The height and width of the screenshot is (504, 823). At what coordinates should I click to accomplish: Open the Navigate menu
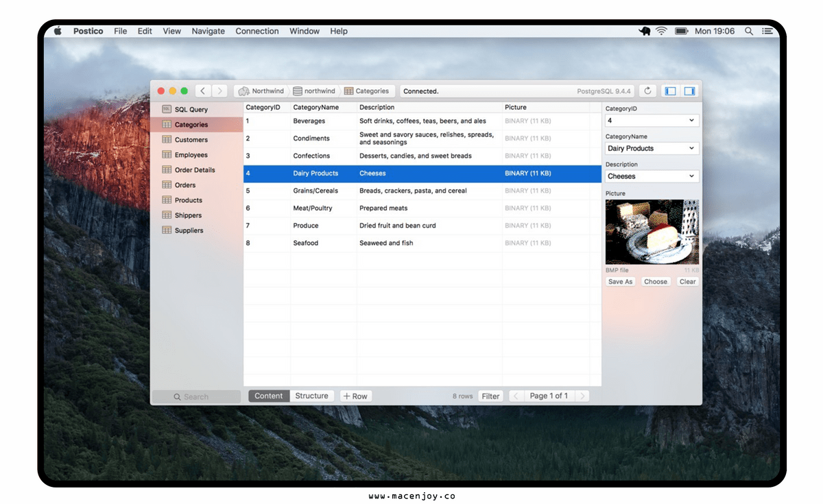(208, 31)
